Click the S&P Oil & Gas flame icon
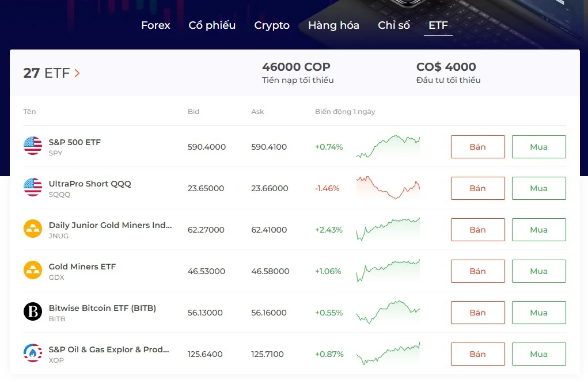This screenshot has width=588, height=384. tap(33, 353)
